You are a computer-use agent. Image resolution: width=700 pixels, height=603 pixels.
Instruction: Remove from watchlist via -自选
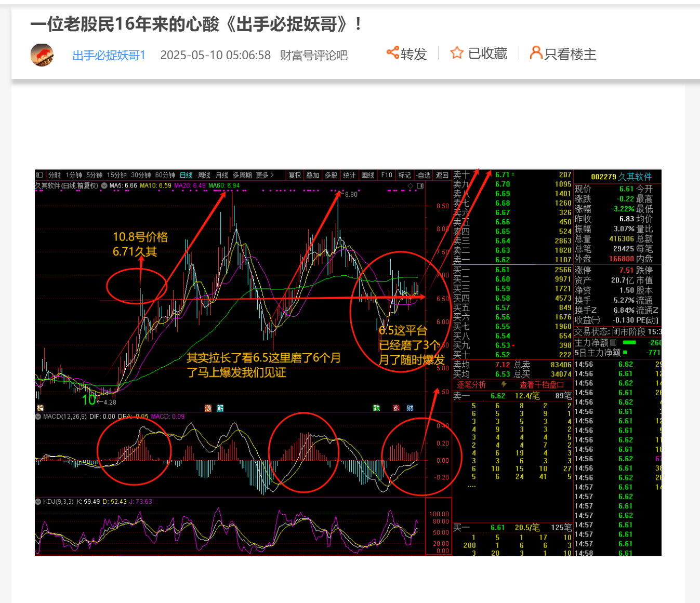[x=424, y=175]
